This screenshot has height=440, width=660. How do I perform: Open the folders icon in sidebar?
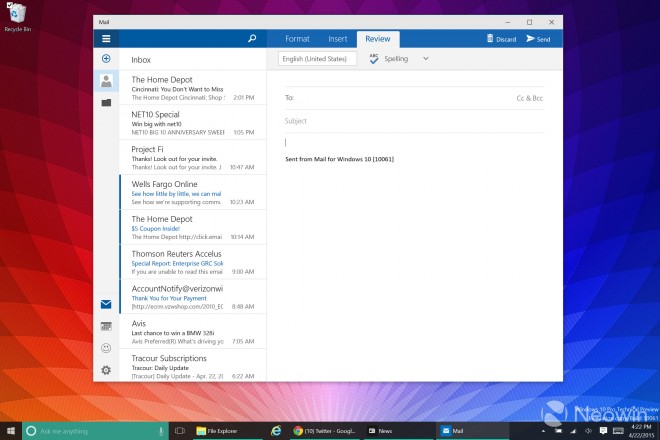(106, 102)
